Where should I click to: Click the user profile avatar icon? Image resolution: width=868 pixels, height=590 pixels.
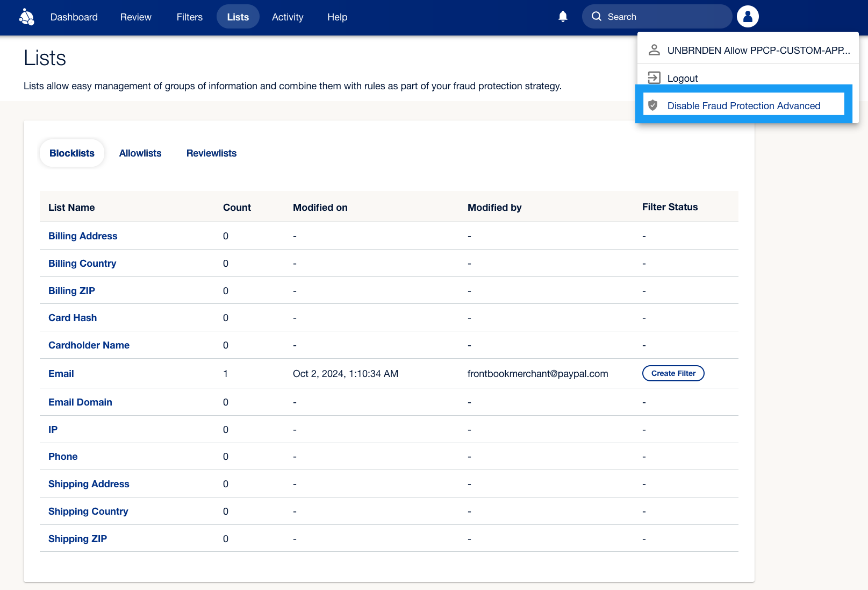(748, 17)
